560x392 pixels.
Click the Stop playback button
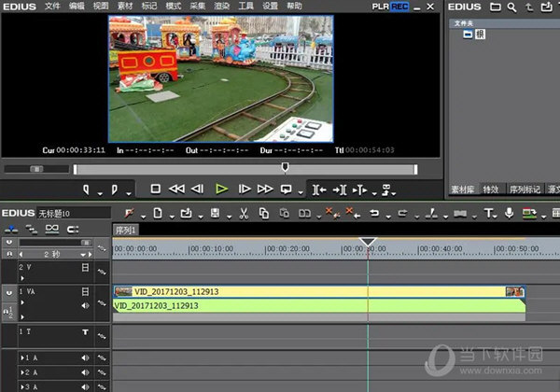[x=155, y=189]
